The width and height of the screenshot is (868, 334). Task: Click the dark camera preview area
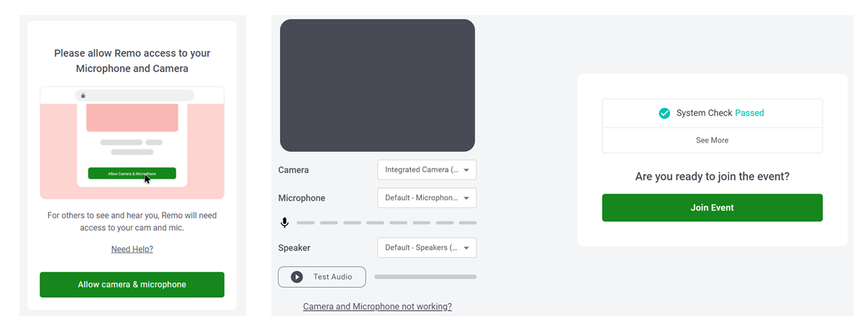[x=377, y=86]
